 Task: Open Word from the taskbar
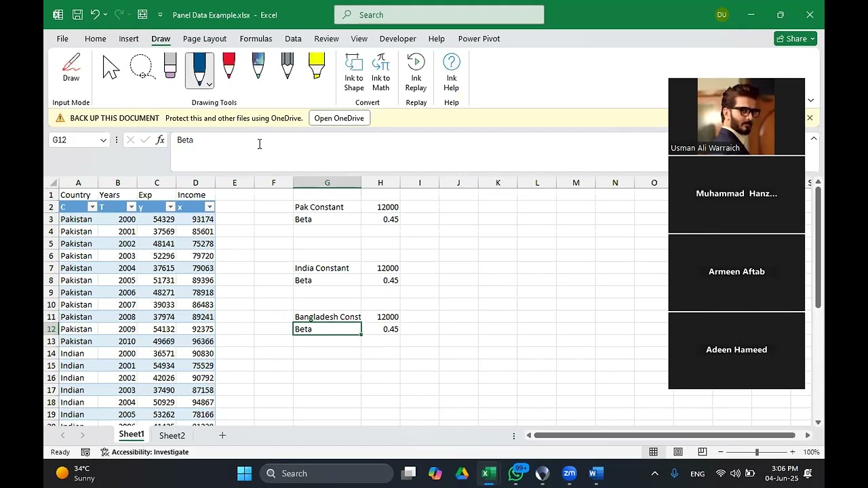point(596,473)
